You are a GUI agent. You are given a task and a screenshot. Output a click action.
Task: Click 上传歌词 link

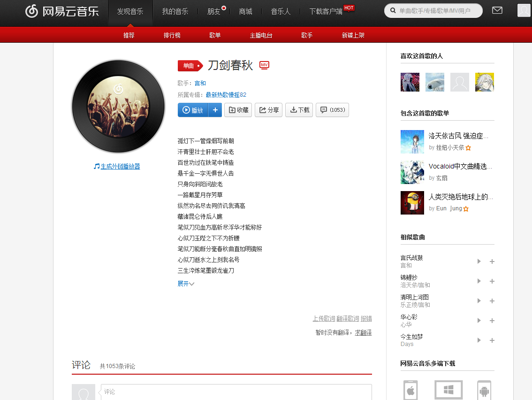(x=324, y=318)
